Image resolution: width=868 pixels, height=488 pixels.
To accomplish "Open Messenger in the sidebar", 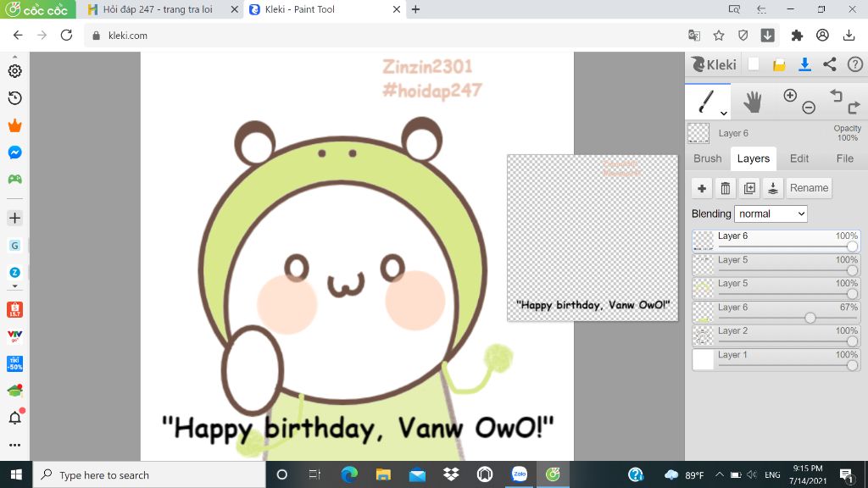I will 15,152.
